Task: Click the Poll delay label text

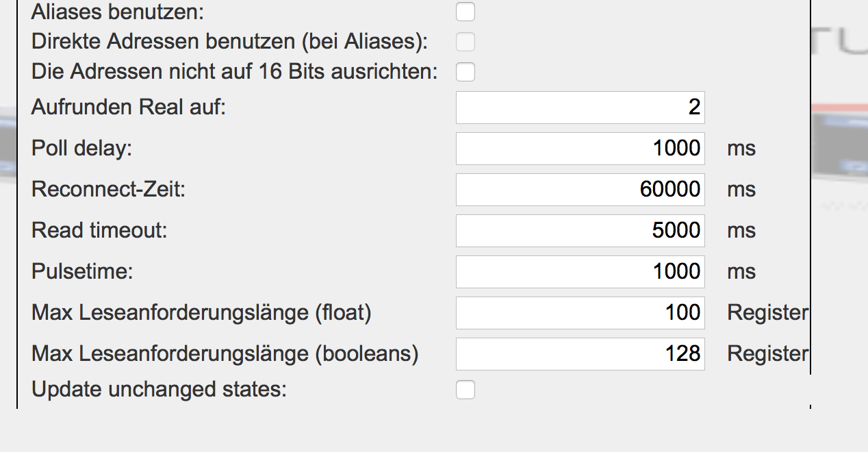Action: 81,149
